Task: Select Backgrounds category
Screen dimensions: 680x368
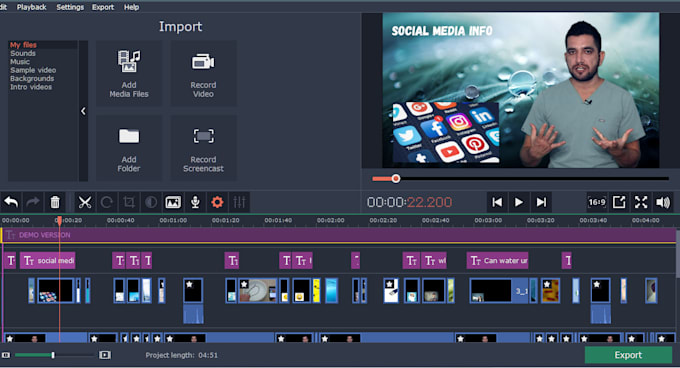Action: tap(32, 78)
